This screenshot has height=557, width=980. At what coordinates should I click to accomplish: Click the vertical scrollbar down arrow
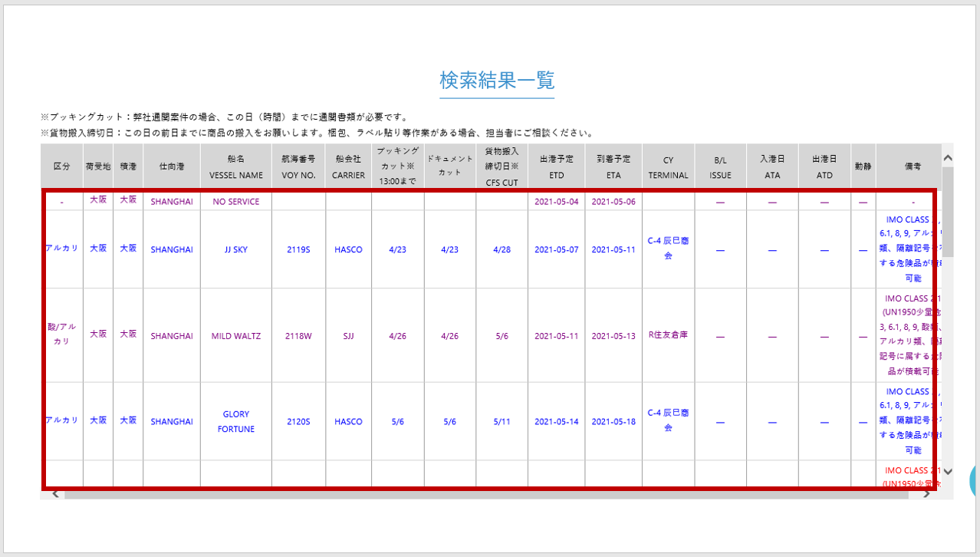(x=947, y=472)
